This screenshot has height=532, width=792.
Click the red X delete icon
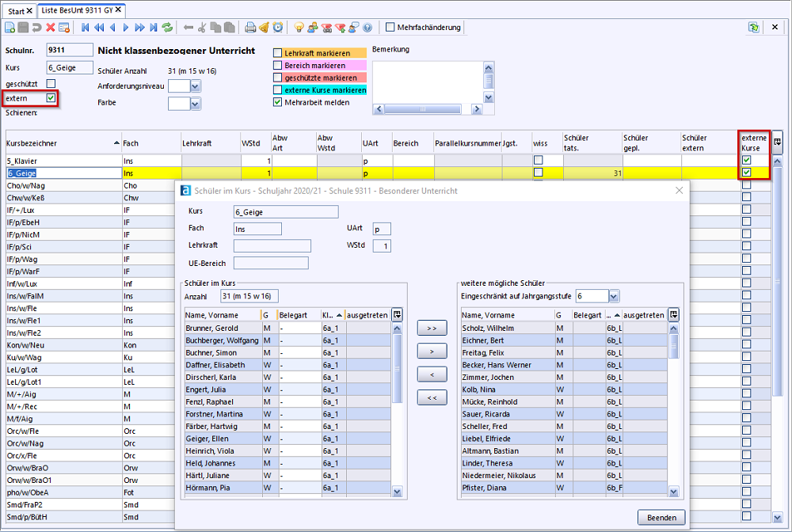(x=51, y=27)
